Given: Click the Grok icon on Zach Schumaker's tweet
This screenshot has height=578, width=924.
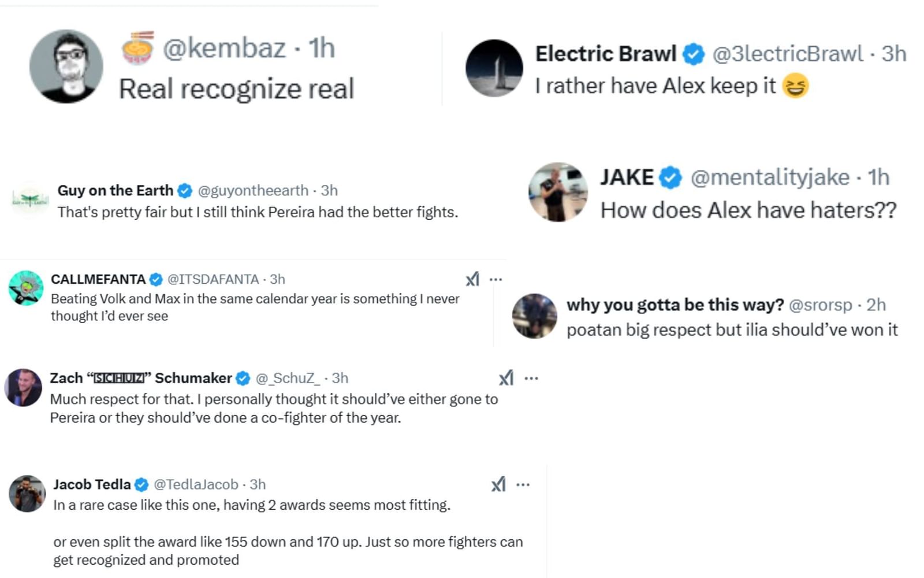Looking at the screenshot, I should tap(507, 379).
